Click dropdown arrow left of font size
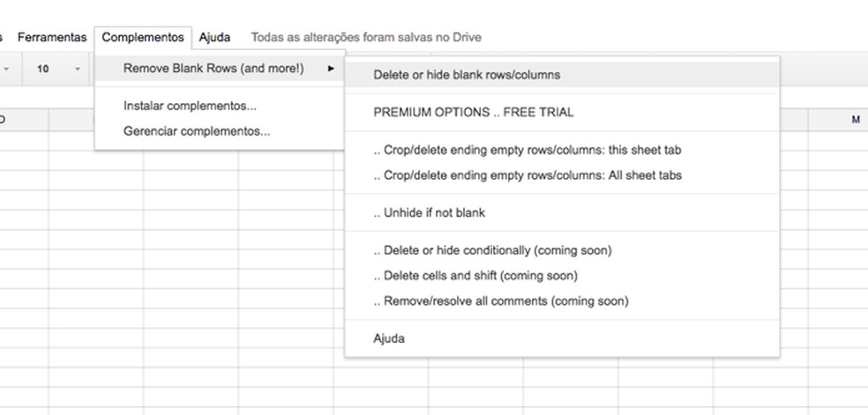The image size is (868, 415). pos(6,69)
